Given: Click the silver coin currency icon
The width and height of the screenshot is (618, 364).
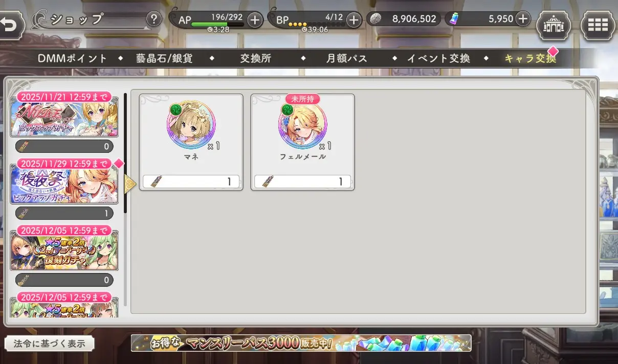Looking at the screenshot, I should pos(376,19).
